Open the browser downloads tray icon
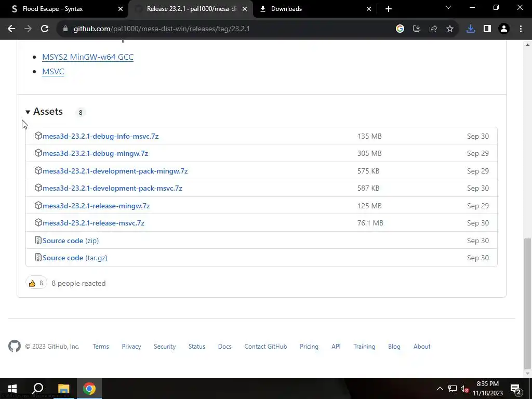The image size is (532, 399). [471, 29]
